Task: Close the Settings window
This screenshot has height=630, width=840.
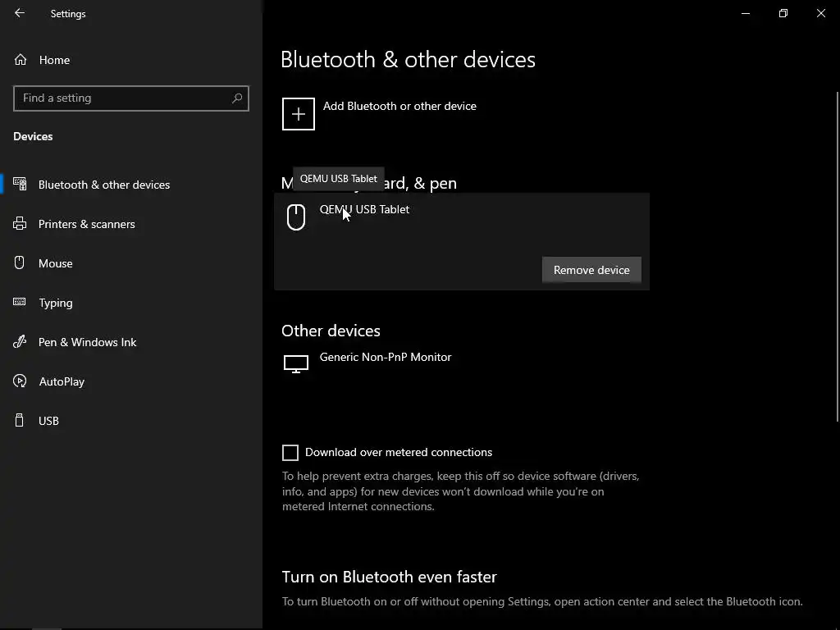Action: point(820,13)
